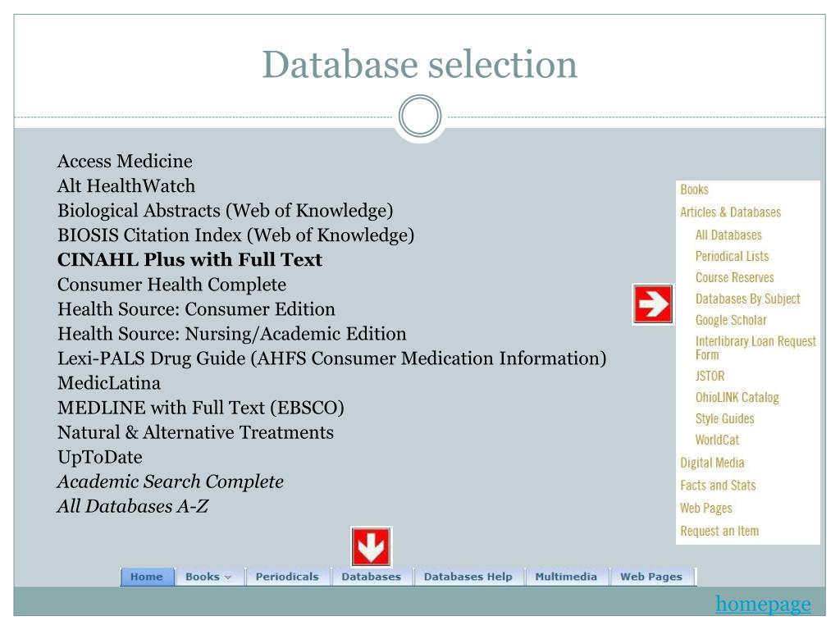
Task: Click Biological Abstracts (Web of Knowledge)
Action: (226, 211)
